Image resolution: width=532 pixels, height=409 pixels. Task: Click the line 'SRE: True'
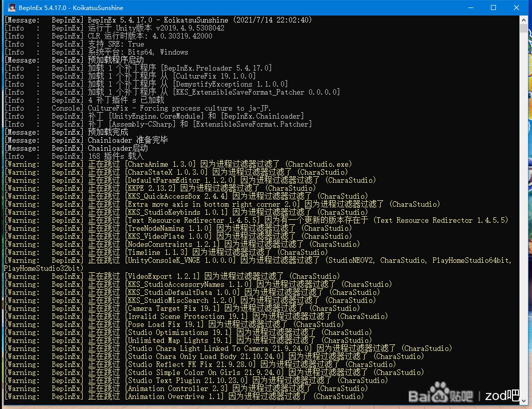click(x=74, y=44)
